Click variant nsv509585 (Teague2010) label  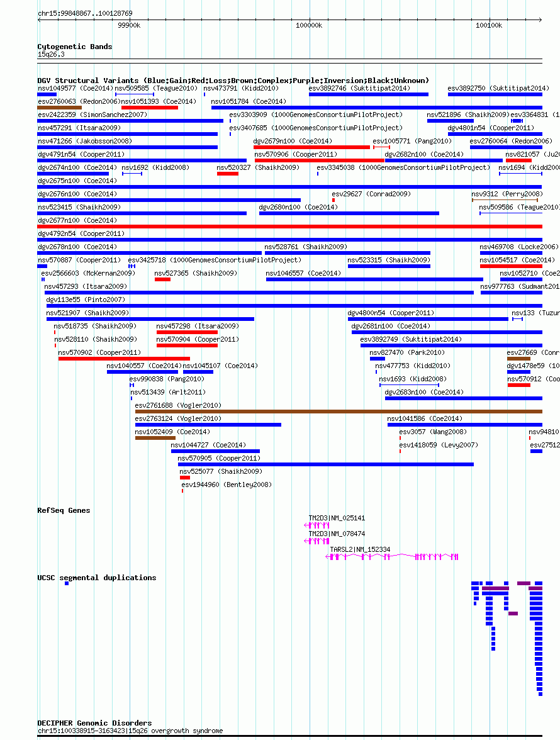point(156,88)
